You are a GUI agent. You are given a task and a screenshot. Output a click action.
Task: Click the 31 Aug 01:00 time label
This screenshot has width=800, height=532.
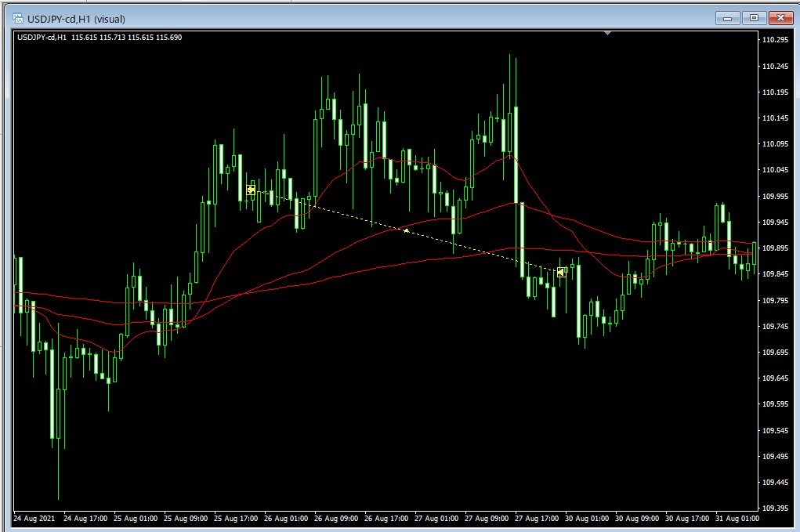pyautogui.click(x=737, y=519)
